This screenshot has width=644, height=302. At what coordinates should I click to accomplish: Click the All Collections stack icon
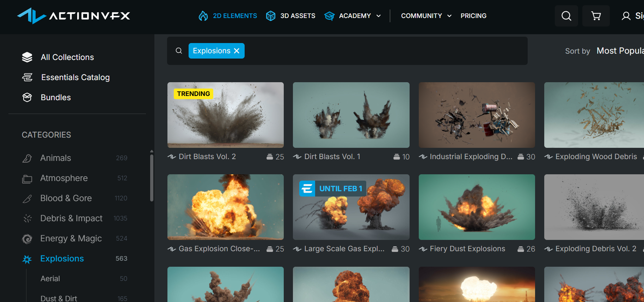click(x=27, y=57)
